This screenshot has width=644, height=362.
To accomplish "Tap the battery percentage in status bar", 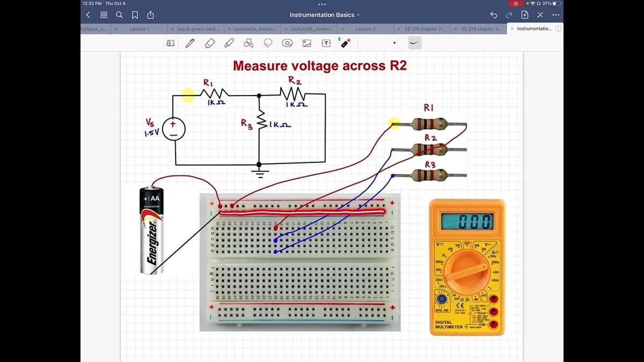I will (546, 3).
